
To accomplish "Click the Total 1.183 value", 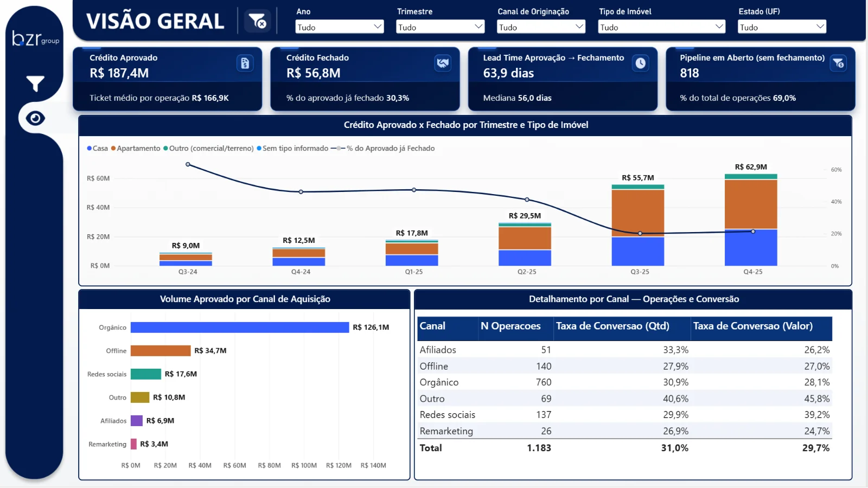I will (x=539, y=448).
